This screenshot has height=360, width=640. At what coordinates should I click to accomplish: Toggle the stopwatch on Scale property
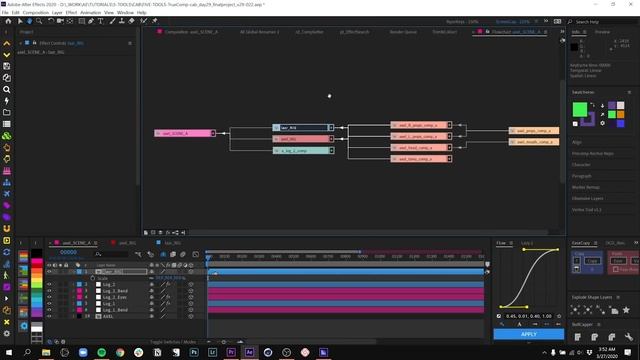point(93,278)
